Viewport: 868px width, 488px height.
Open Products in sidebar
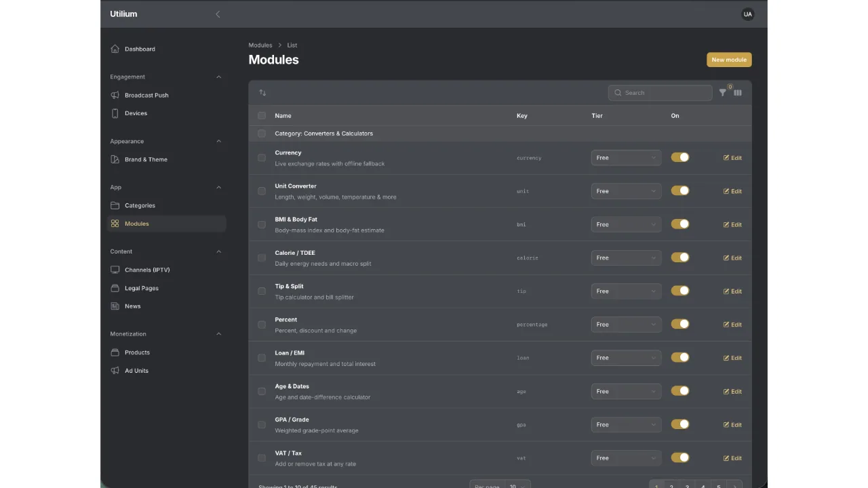pos(166,352)
